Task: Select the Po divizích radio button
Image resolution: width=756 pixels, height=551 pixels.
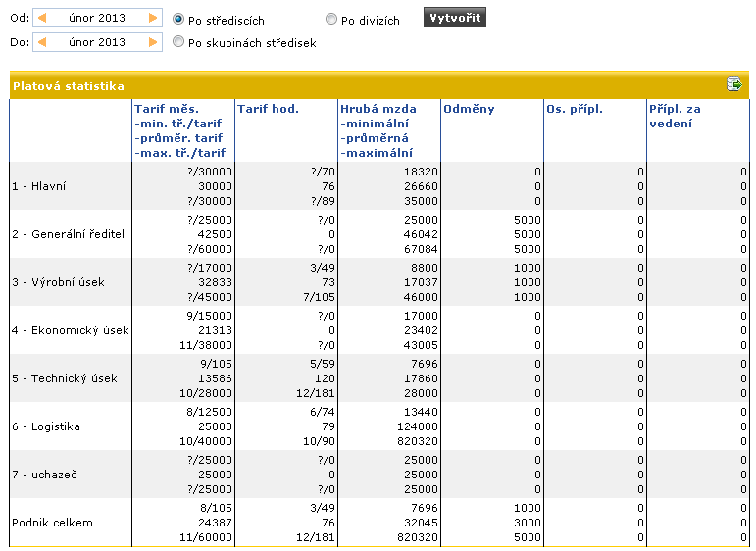Action: [331, 19]
